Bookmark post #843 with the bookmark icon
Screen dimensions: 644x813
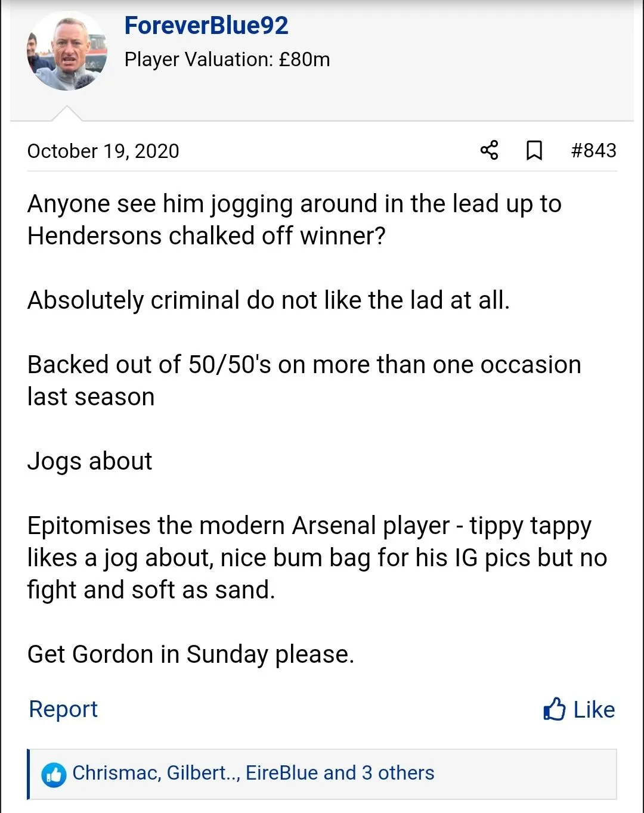click(x=534, y=150)
